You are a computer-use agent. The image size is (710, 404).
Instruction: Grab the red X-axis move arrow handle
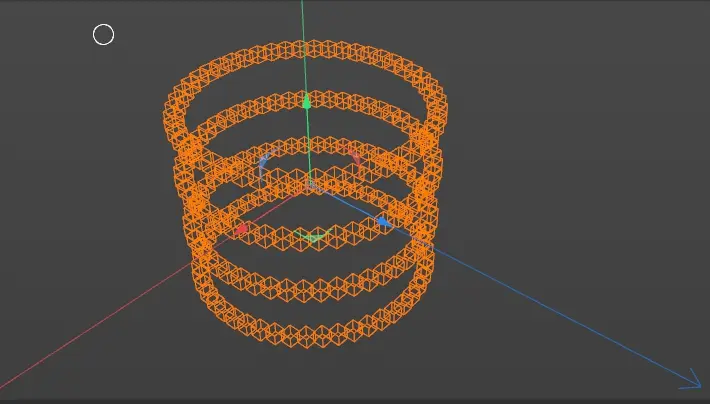241,229
